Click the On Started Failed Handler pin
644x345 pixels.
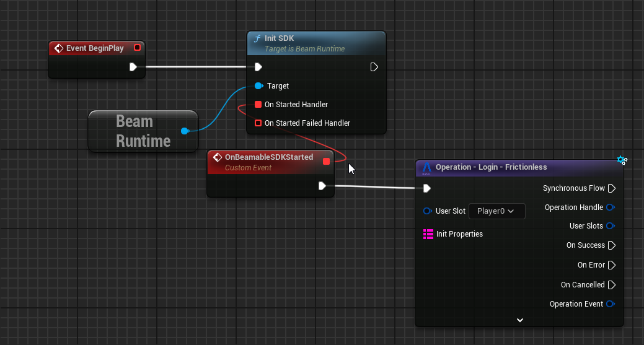click(x=258, y=123)
